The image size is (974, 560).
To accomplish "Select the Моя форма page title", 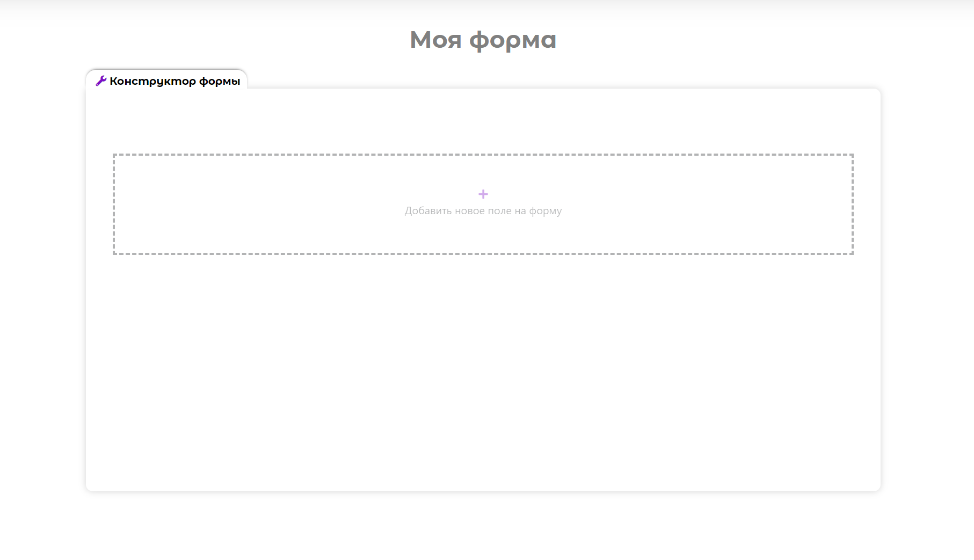I will coord(483,40).
